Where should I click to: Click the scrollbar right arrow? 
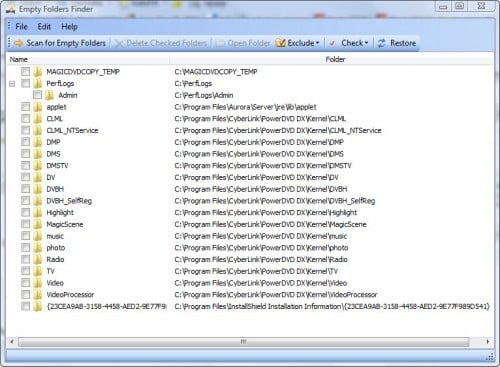[488, 342]
